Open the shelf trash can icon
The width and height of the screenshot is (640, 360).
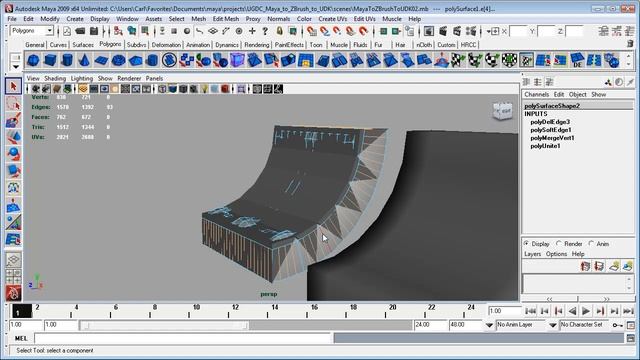[630, 44]
